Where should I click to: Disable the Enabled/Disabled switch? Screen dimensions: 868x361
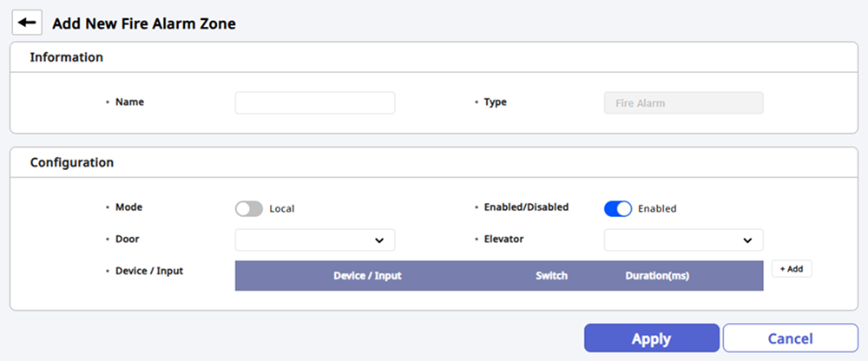(618, 208)
